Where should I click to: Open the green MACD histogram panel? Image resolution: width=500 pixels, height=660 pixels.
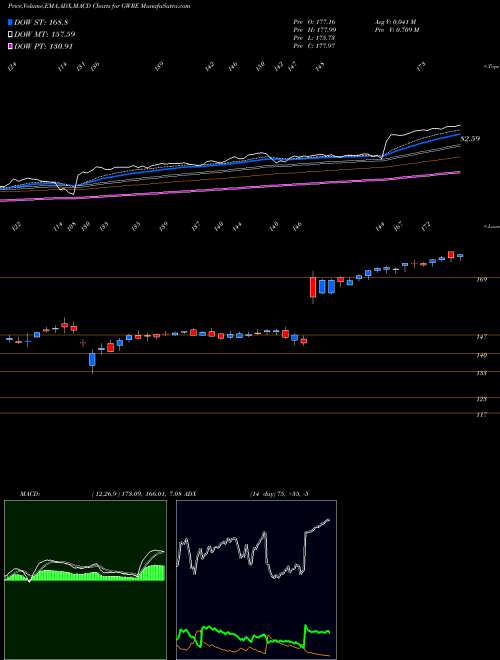[85, 580]
